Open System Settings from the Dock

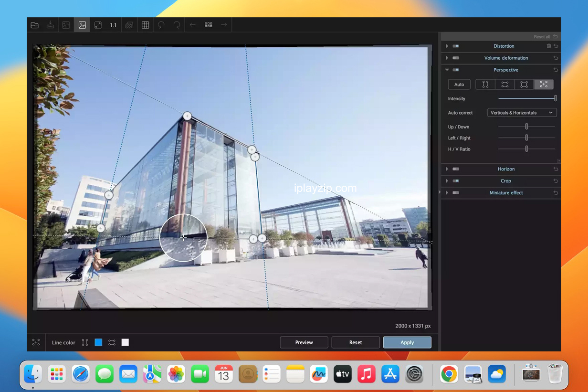coord(414,374)
